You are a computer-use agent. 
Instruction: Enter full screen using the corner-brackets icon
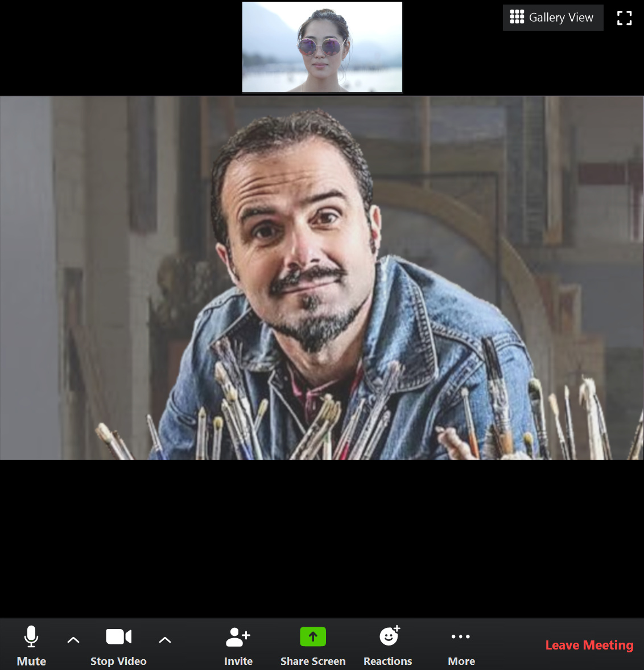[624, 18]
